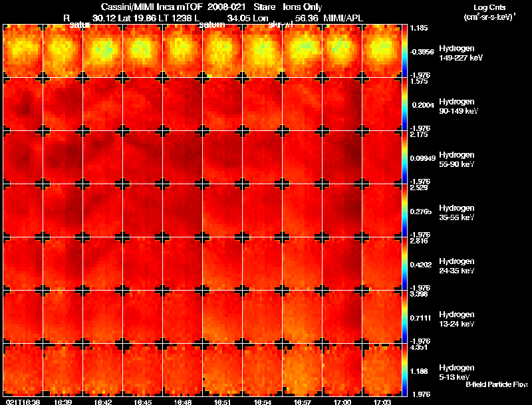Screen dimensions: 532x405
Task: Click the 16:39 time axis label
Action: point(63,402)
